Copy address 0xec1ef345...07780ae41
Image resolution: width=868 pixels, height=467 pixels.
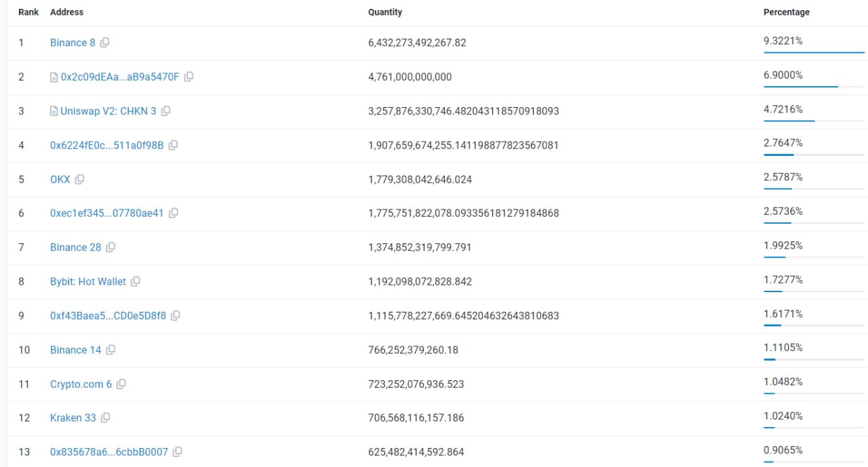[173, 214]
